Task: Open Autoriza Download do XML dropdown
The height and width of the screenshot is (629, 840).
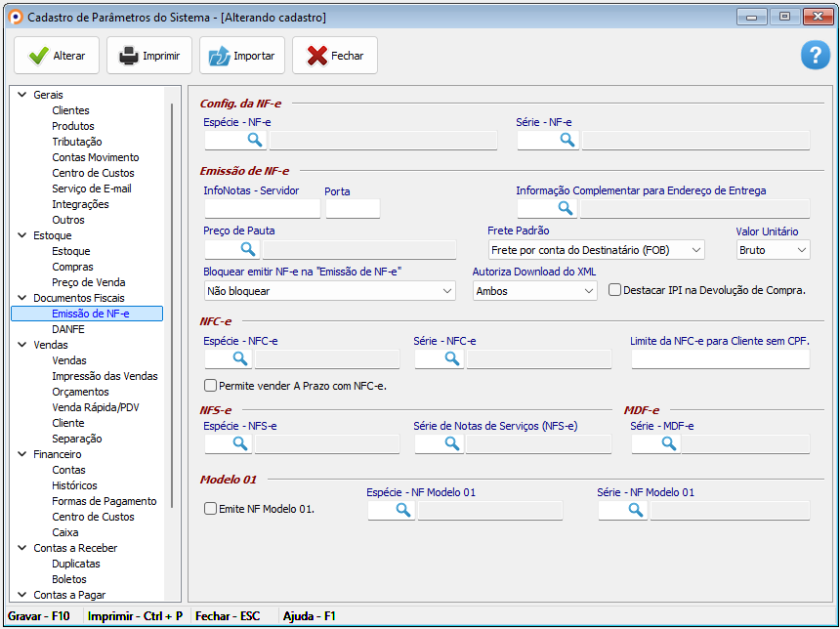Action: tap(534, 291)
